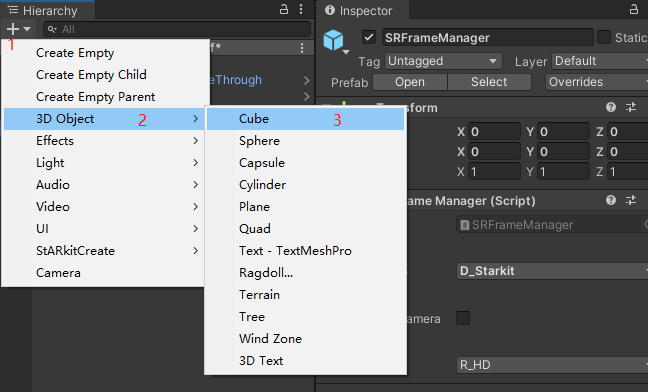The image size is (648, 392).
Task: Expand the row chevron beside eThrough
Action: tap(307, 80)
